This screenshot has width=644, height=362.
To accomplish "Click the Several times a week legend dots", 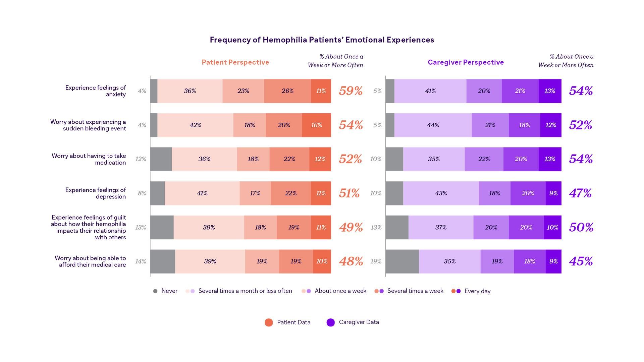I will click(379, 291).
